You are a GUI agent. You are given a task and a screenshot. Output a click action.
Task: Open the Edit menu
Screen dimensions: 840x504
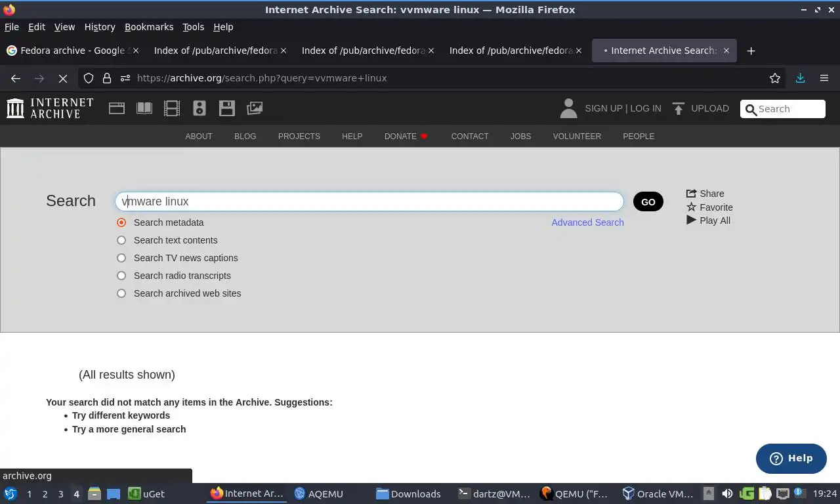(37, 27)
